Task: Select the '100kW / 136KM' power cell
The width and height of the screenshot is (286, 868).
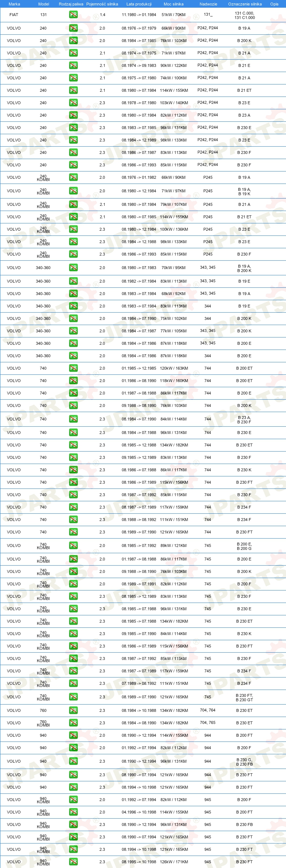Action: pos(174,229)
